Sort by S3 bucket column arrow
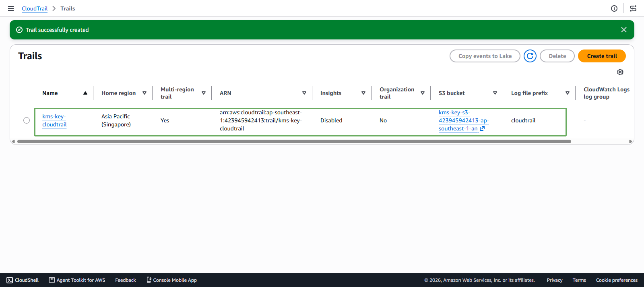Viewport: 644px width, 287px height. pos(495,93)
